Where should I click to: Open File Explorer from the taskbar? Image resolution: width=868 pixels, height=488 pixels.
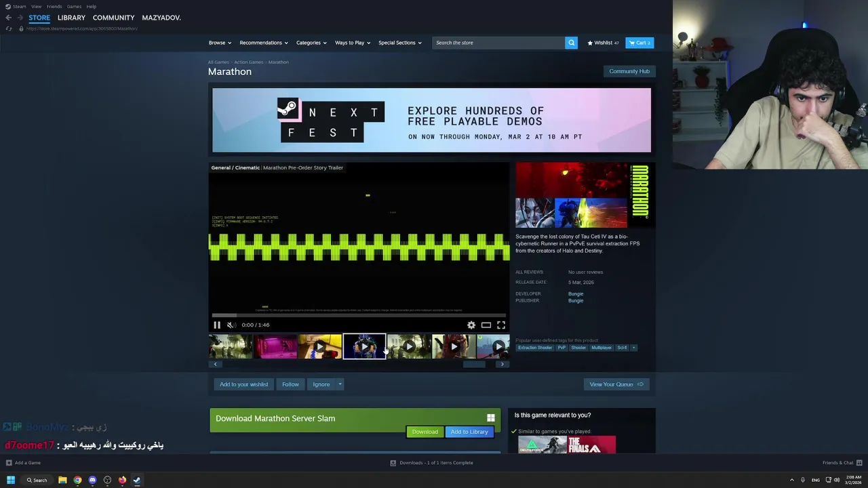coord(62,480)
